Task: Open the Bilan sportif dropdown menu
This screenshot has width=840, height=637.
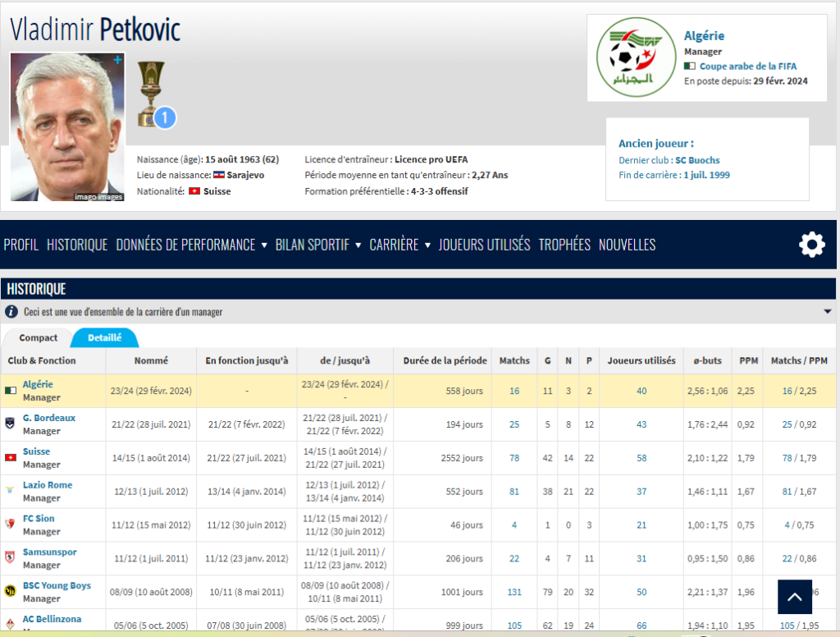Action: click(x=317, y=245)
